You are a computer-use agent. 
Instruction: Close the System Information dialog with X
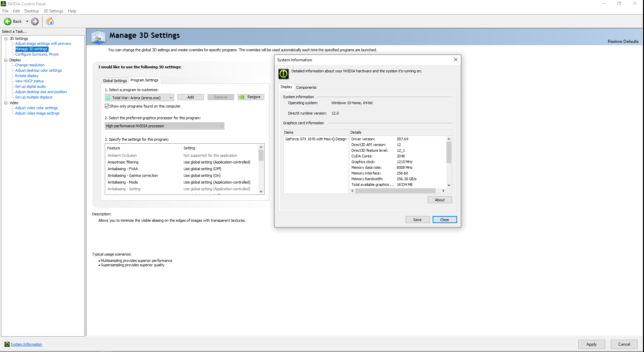[x=455, y=60]
